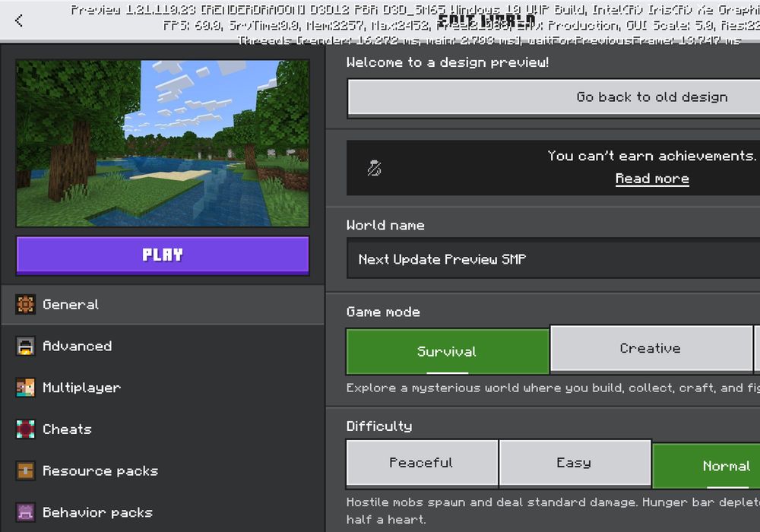This screenshot has width=760, height=532.
Task: Click the 'Difficulty' heading
Action: [379, 426]
